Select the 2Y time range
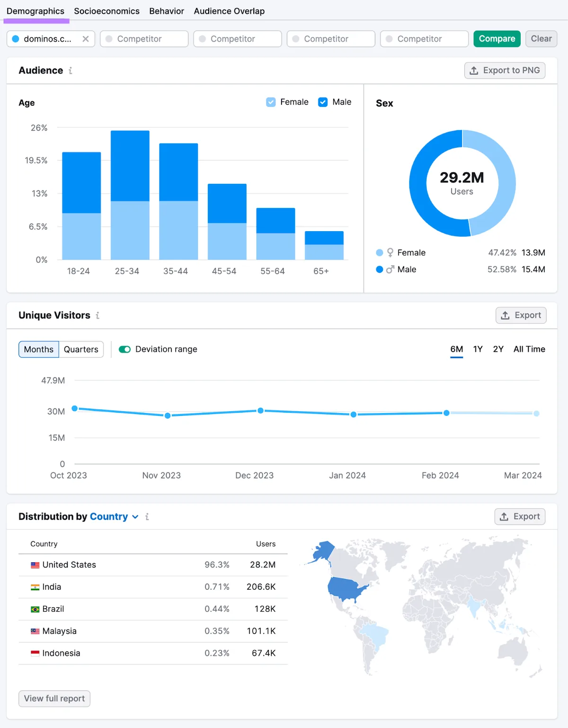 [498, 350]
